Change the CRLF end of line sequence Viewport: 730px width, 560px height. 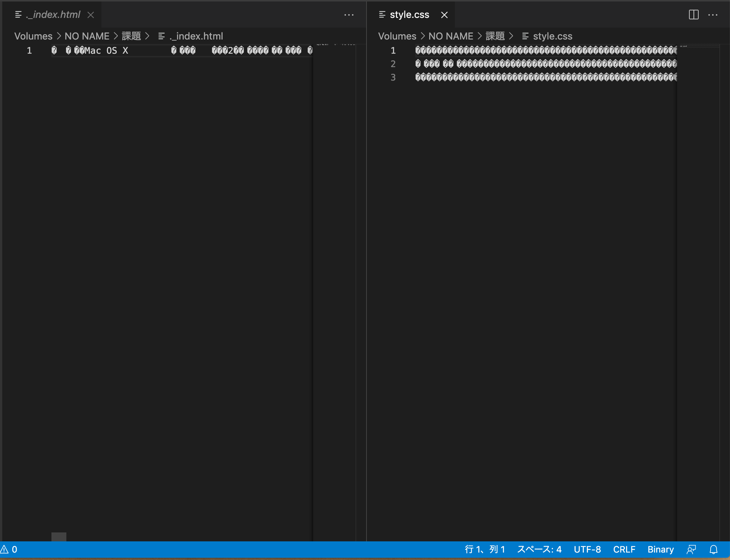(x=624, y=549)
